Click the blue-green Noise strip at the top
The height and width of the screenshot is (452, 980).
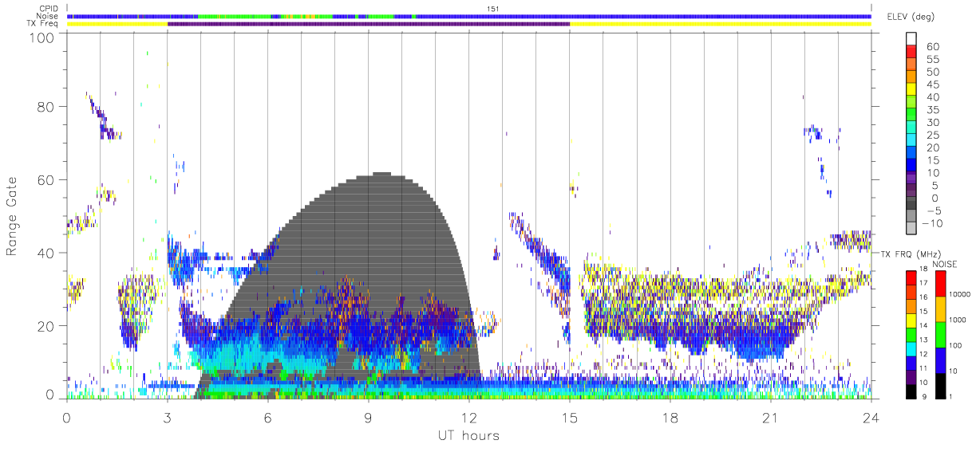(x=468, y=16)
